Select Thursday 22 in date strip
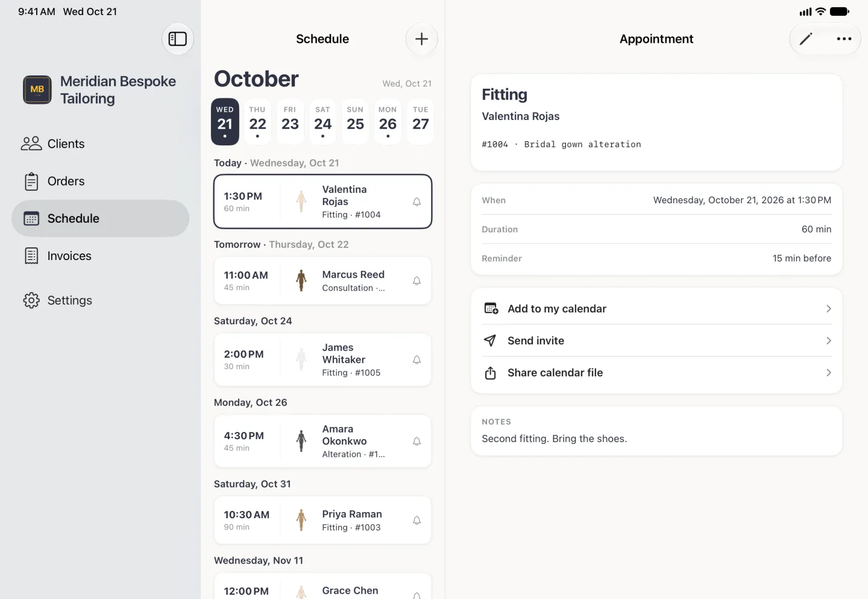Image resolution: width=868 pixels, height=599 pixels. [257, 122]
